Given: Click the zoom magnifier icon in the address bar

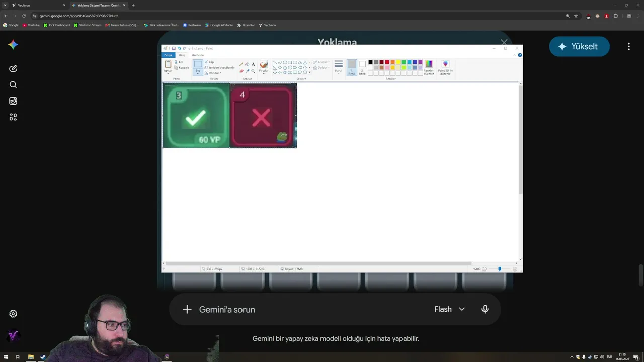Looking at the screenshot, I should (x=568, y=16).
